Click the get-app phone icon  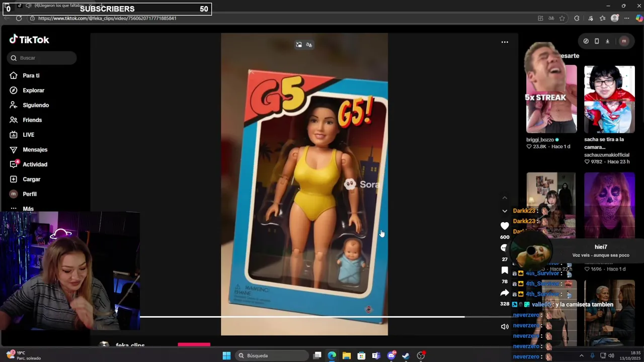pos(597,41)
